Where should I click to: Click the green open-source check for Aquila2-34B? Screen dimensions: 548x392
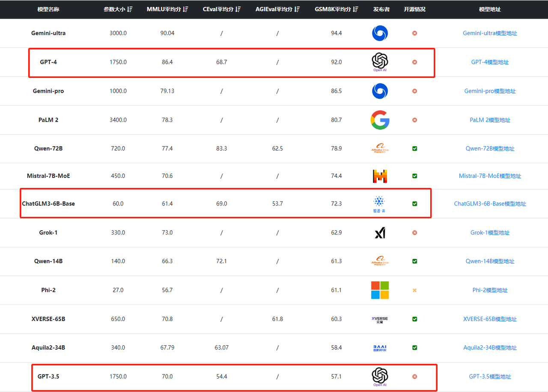414,348
